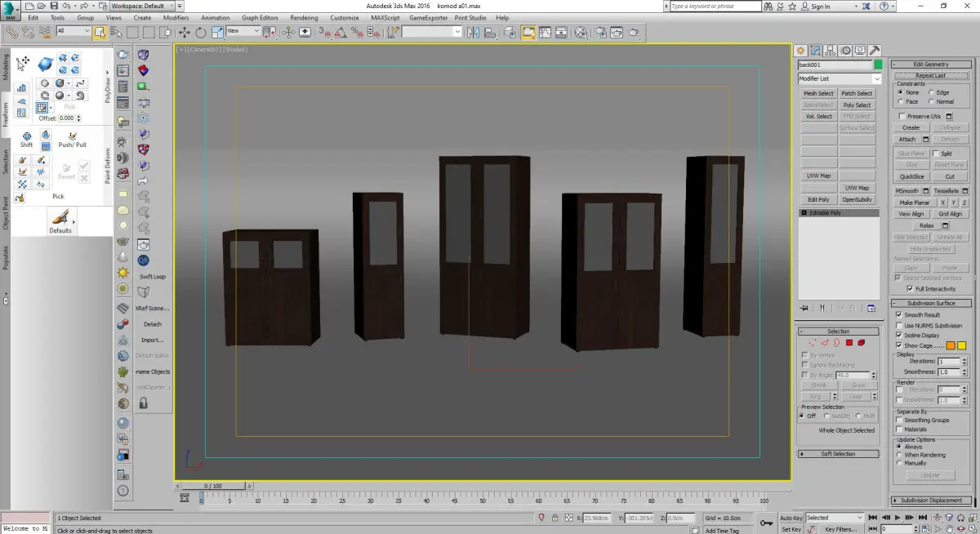Select Polygon sub-object level icon
Screen dimensions: 980x534
pos(849,343)
